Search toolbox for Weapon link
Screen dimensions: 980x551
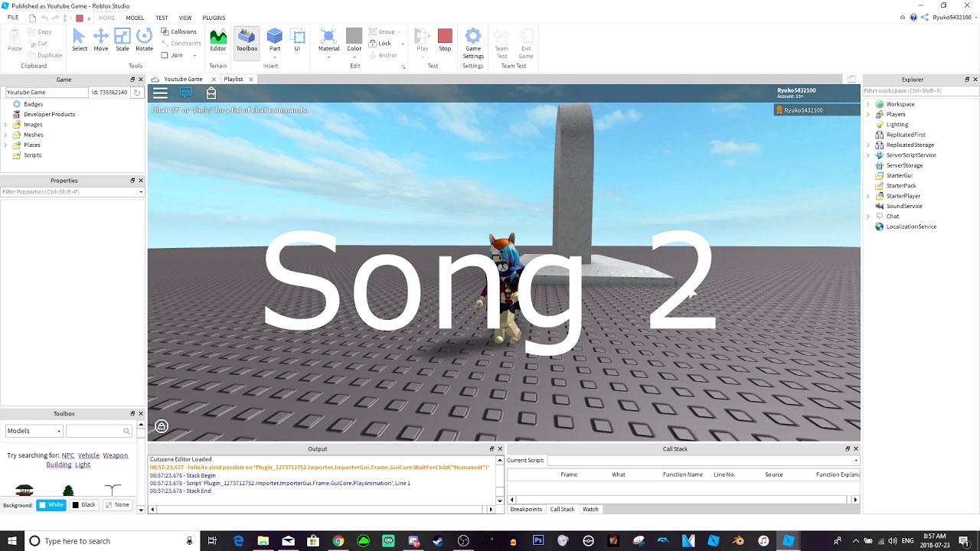[115, 455]
